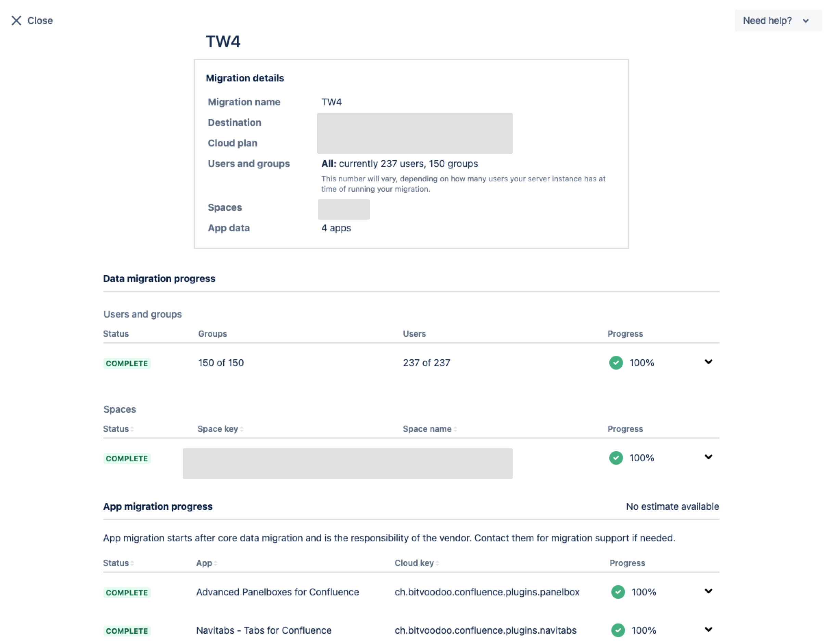
Task: Open the Need help? dropdown
Action: [x=777, y=21]
